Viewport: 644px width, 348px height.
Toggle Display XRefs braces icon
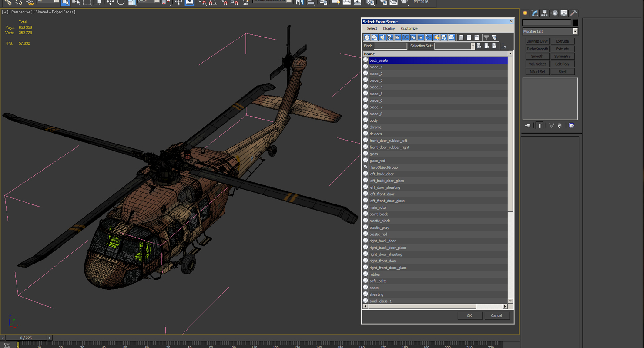point(421,38)
